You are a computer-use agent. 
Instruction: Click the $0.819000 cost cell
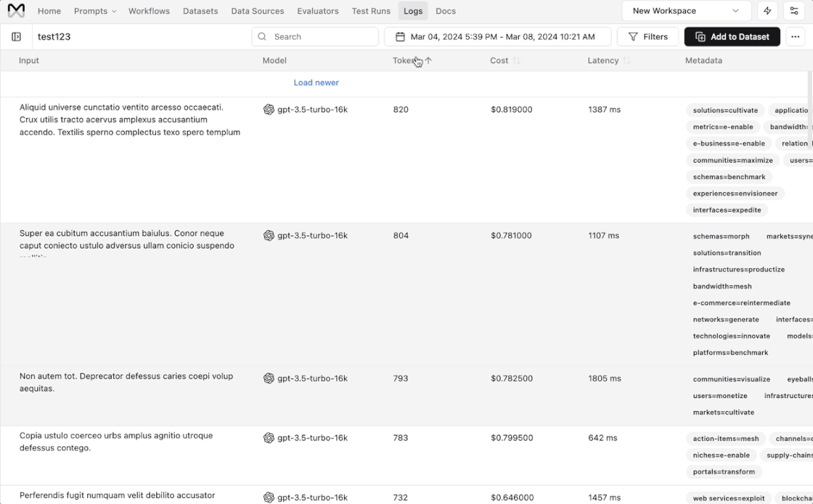(x=511, y=110)
